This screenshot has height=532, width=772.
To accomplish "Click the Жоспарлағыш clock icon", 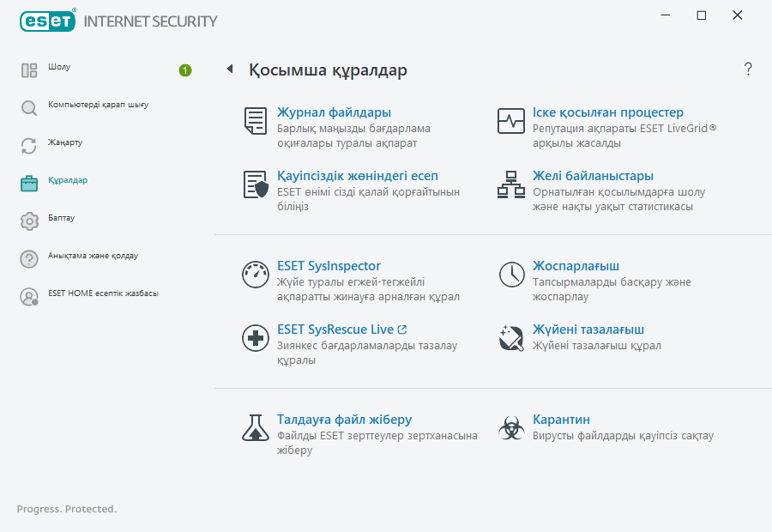I will pyautogui.click(x=511, y=275).
